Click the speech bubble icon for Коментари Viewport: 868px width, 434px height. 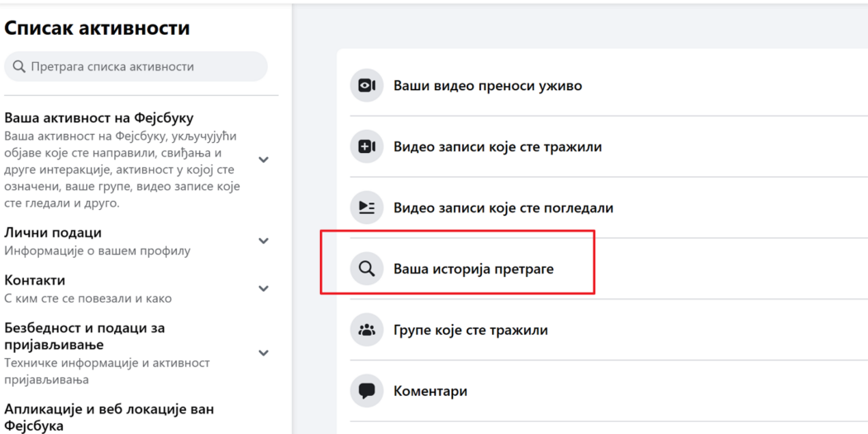coord(366,391)
